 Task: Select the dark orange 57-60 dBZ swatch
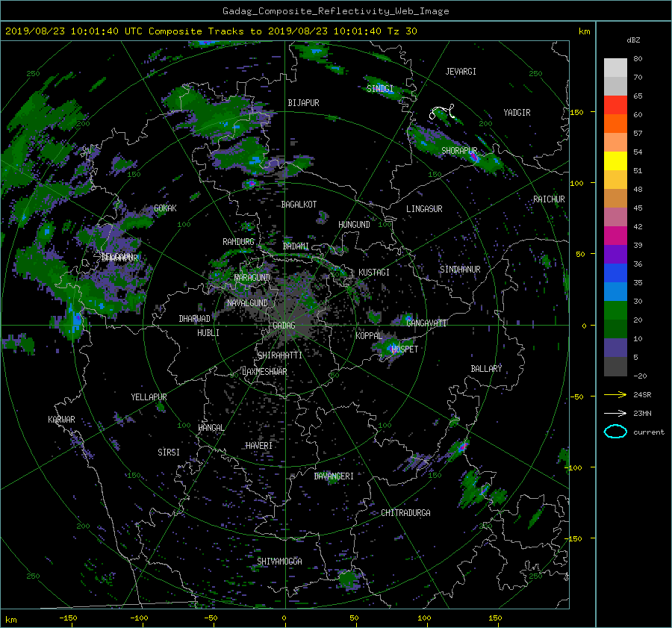pyautogui.click(x=615, y=124)
